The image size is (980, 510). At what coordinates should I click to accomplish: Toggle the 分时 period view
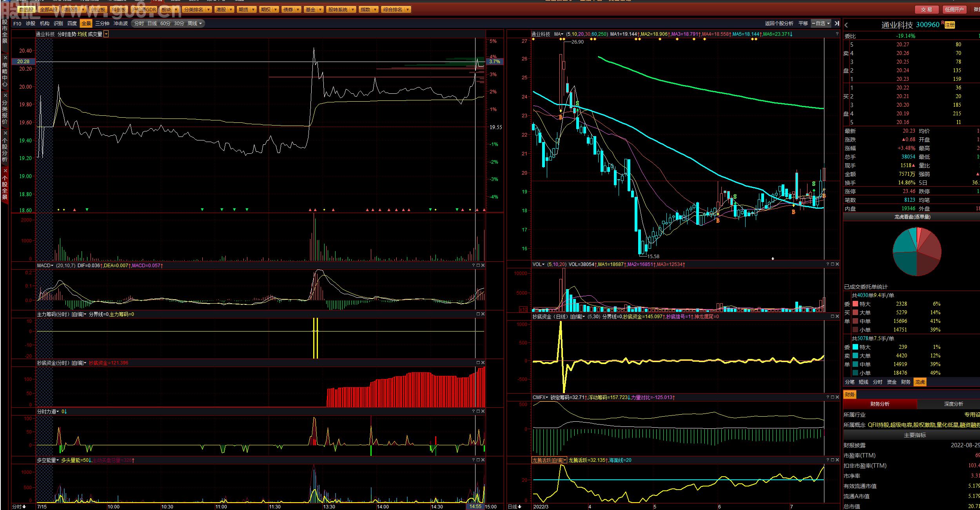[x=139, y=24]
